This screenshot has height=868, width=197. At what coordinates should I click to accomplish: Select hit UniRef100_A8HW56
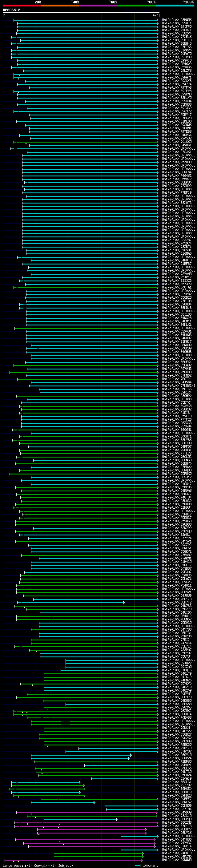tap(177, 20)
